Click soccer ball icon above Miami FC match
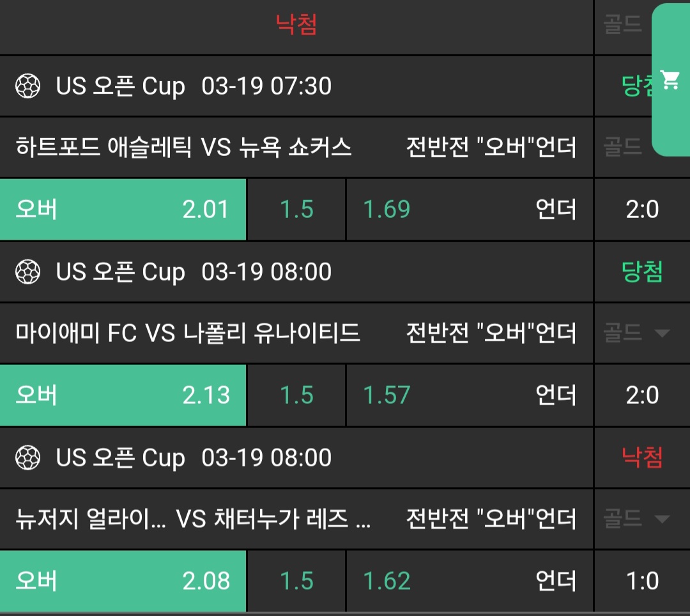 27,272
